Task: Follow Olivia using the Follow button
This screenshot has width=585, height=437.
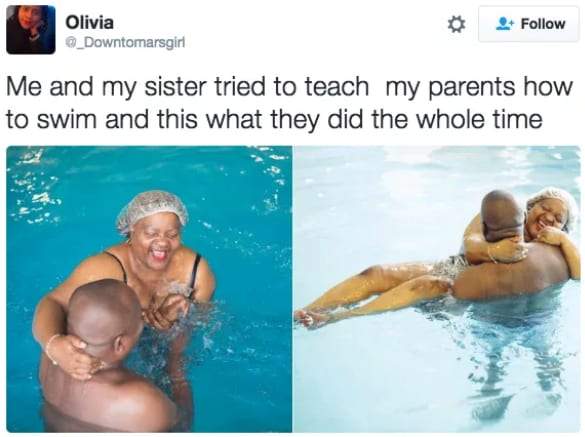Action: click(x=529, y=24)
